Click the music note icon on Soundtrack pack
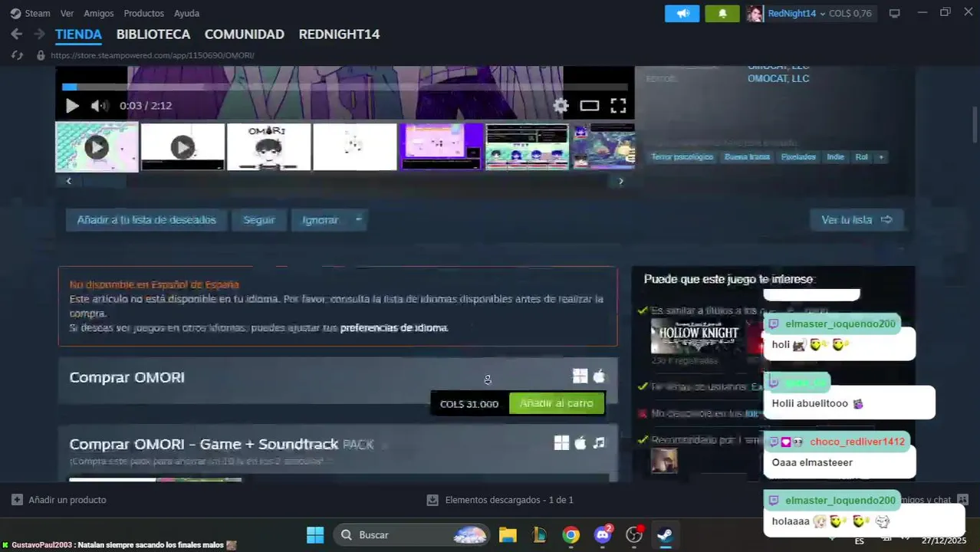 click(x=599, y=443)
